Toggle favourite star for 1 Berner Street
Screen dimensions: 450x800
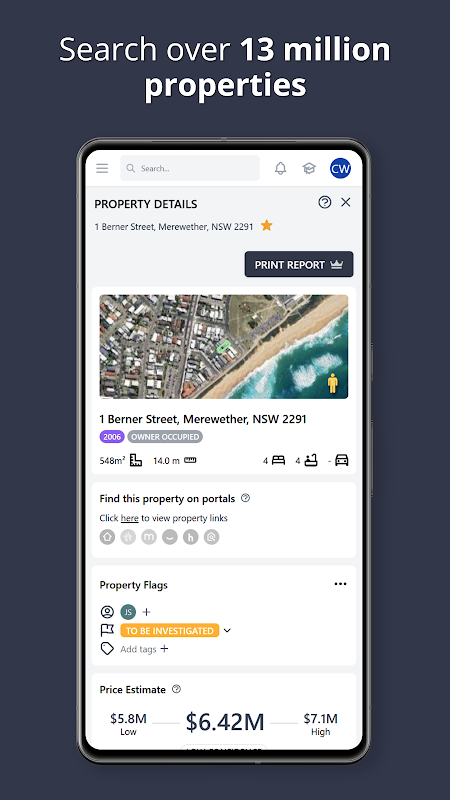tap(266, 226)
